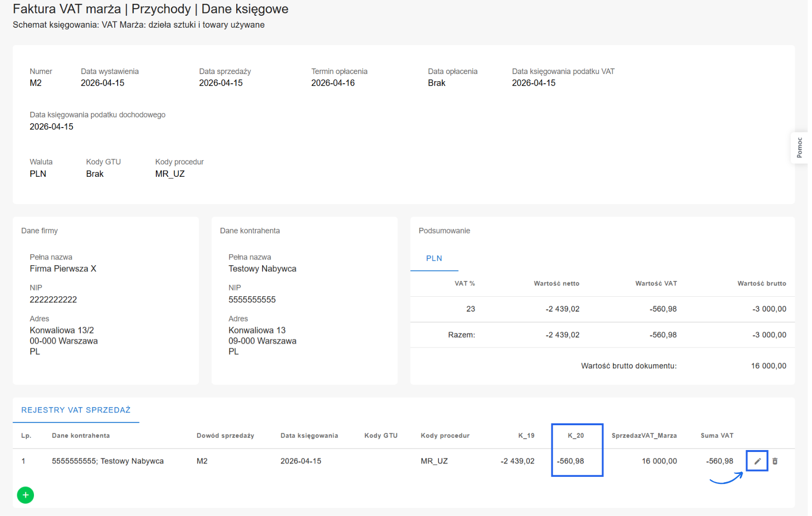Click the pencil edit icon in VAT register row
The height and width of the screenshot is (516, 812).
757,461
